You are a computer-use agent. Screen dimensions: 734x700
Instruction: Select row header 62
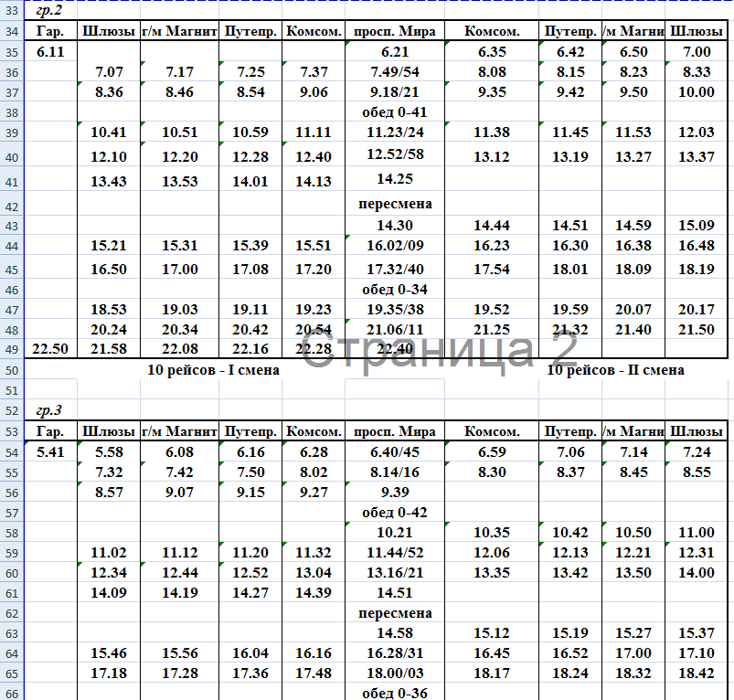click(12, 613)
